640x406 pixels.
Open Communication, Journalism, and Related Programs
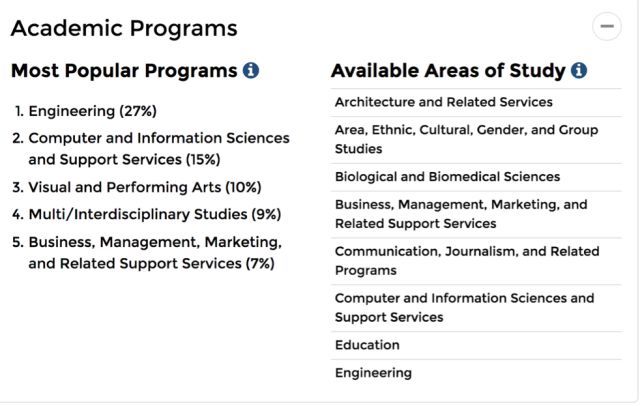click(x=467, y=261)
